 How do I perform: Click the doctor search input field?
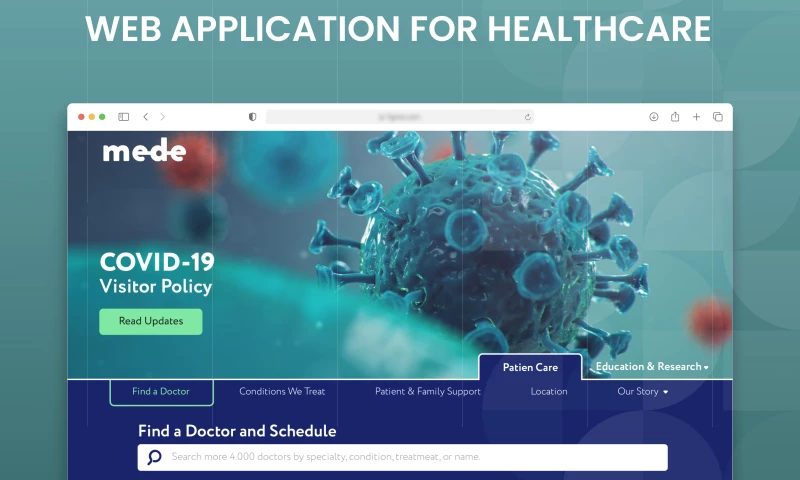click(403, 457)
